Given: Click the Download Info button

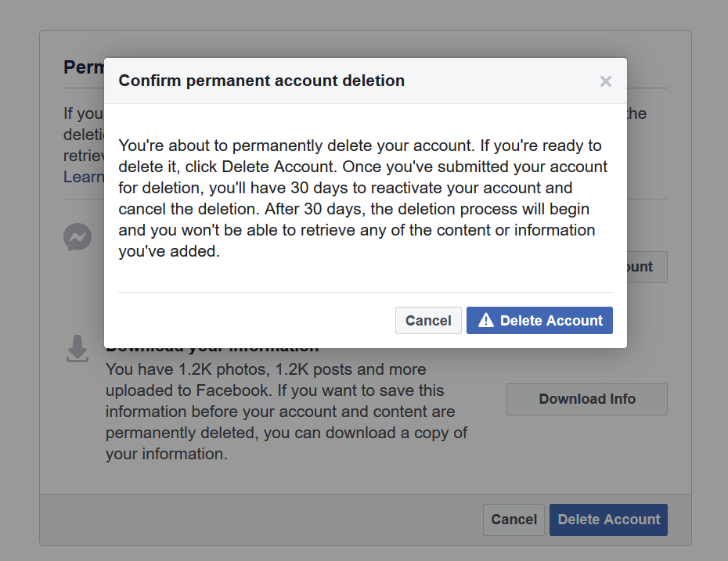Looking at the screenshot, I should 586,399.
